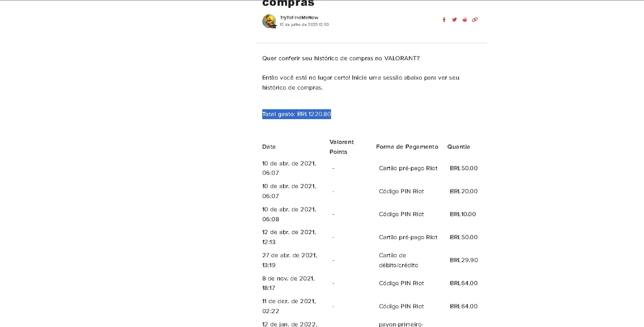Select BRL50.00 in the 12 de abr. row

coord(464,237)
